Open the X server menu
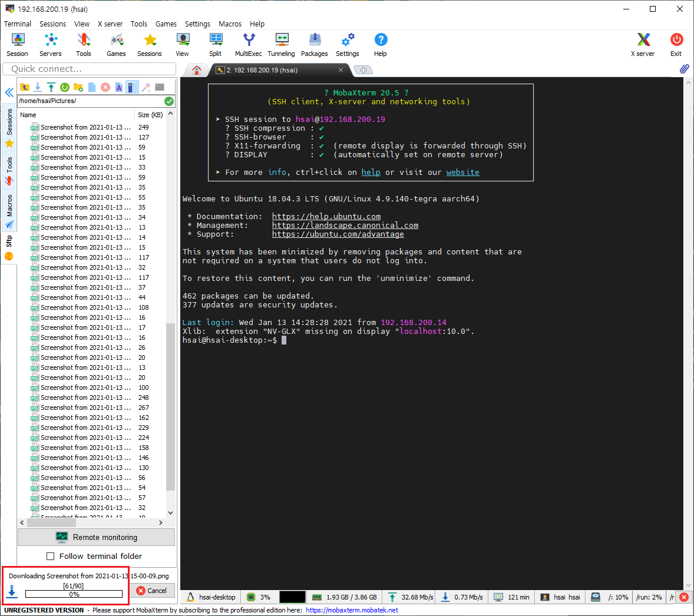The image size is (694, 616). click(x=110, y=24)
